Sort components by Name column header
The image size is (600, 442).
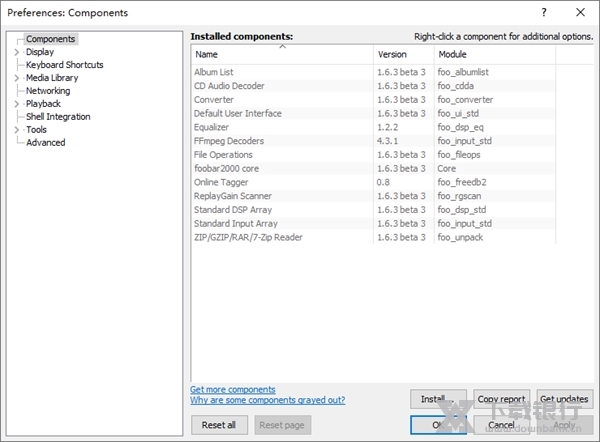(x=282, y=54)
